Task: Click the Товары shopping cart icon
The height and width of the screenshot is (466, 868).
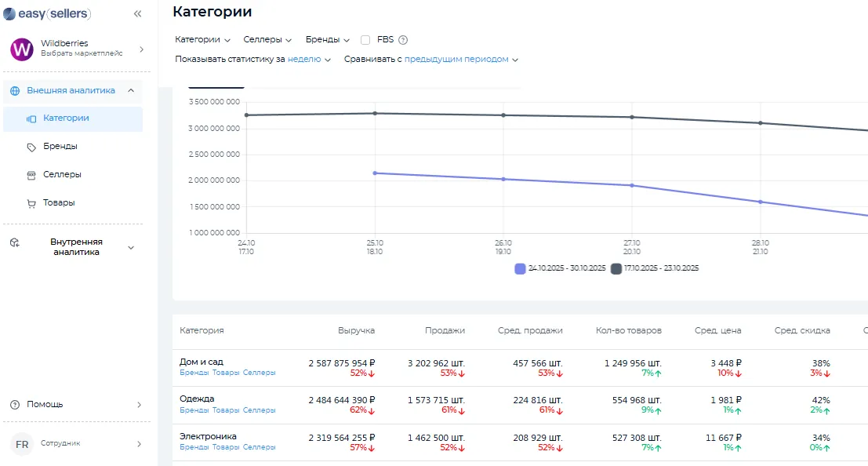Action: pos(31,203)
